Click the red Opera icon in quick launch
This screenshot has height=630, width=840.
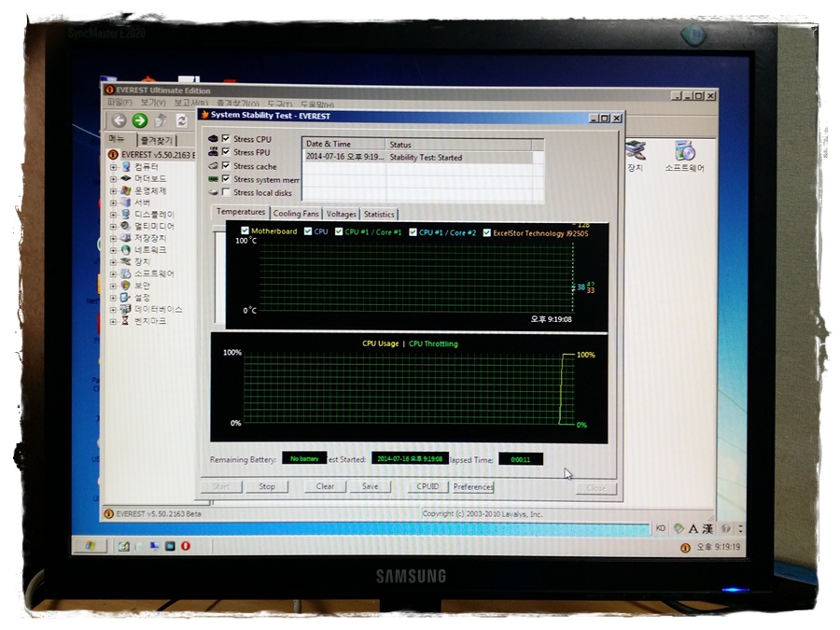tap(186, 546)
